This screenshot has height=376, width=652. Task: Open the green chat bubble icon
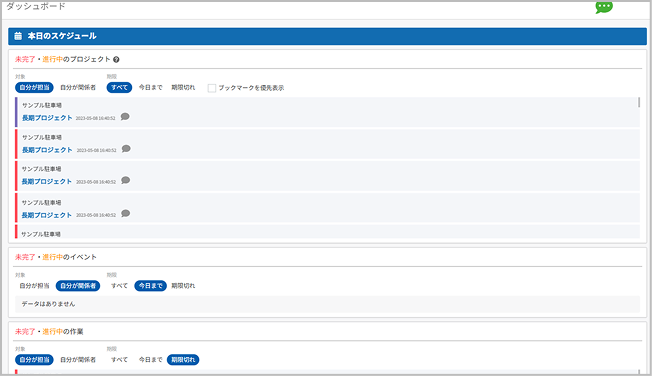click(x=604, y=7)
